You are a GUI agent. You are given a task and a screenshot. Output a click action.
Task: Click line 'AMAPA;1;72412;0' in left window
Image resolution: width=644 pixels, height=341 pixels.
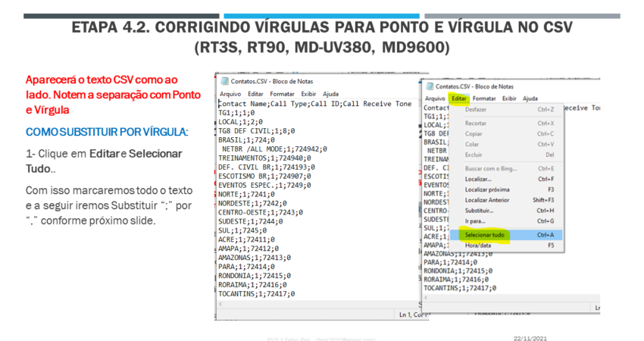(x=249, y=249)
